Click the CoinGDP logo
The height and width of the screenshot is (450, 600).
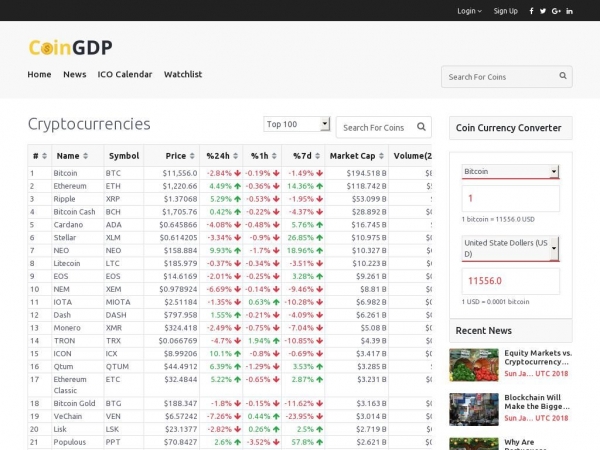[x=70, y=47]
